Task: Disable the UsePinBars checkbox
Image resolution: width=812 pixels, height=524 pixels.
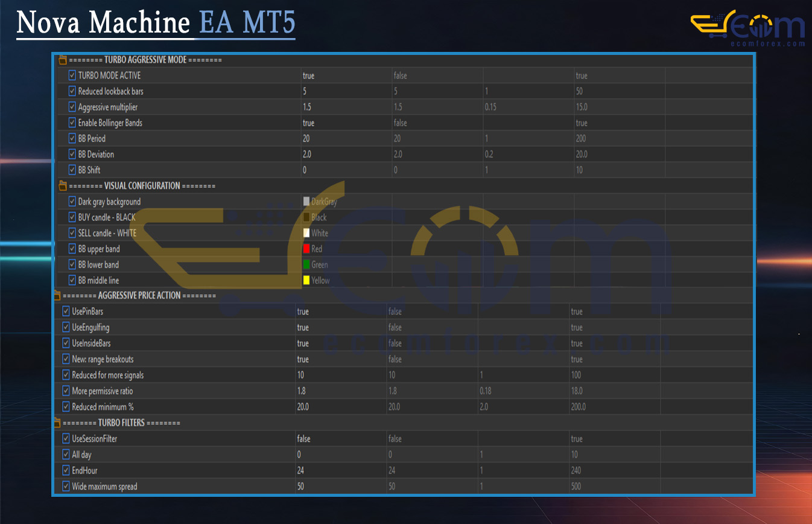Action: pos(66,312)
